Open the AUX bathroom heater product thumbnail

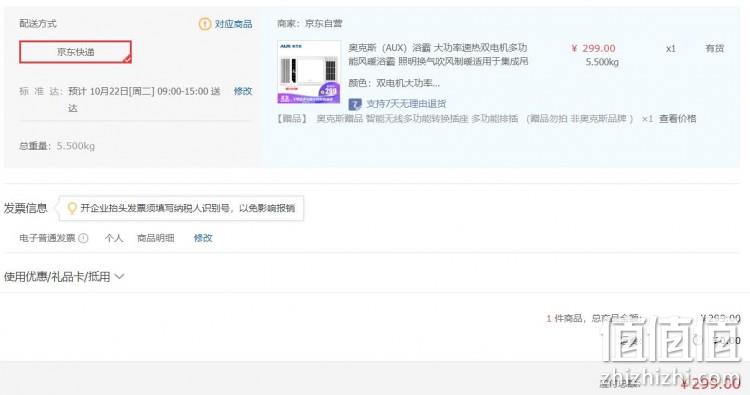click(x=309, y=72)
